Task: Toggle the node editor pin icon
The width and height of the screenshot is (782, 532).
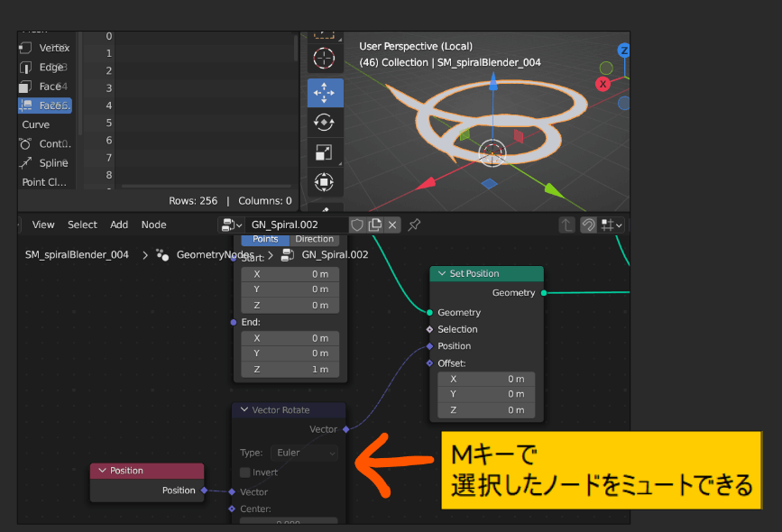Action: (x=414, y=225)
